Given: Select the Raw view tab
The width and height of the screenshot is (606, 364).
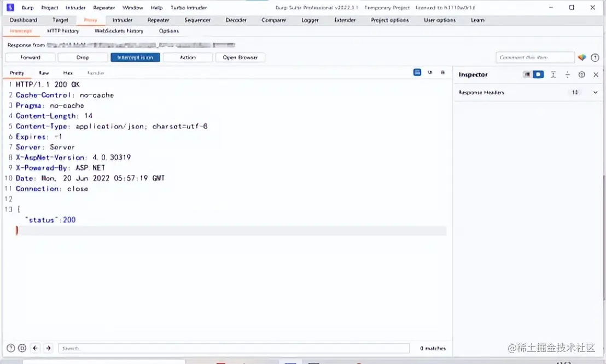Looking at the screenshot, I should click(x=44, y=73).
